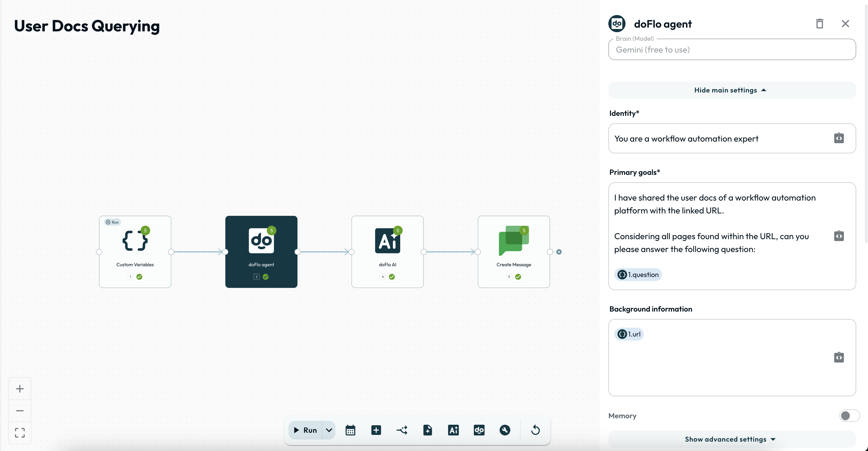
Task: Open the wrench tools icon
Action: coord(505,430)
